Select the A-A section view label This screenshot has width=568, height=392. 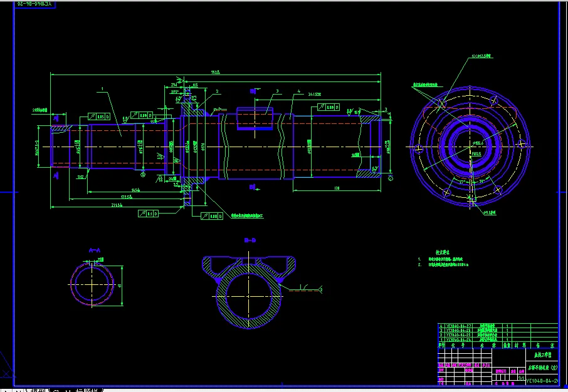94,250
